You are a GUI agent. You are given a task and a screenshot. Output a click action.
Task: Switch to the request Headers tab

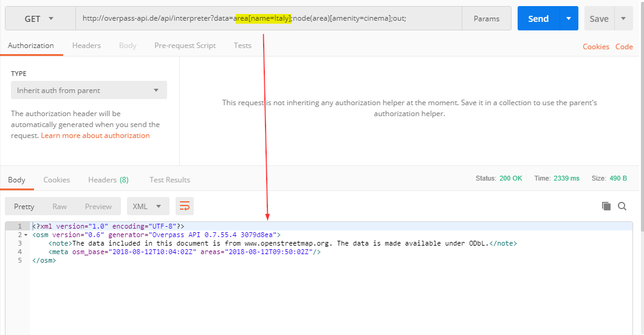pos(86,46)
